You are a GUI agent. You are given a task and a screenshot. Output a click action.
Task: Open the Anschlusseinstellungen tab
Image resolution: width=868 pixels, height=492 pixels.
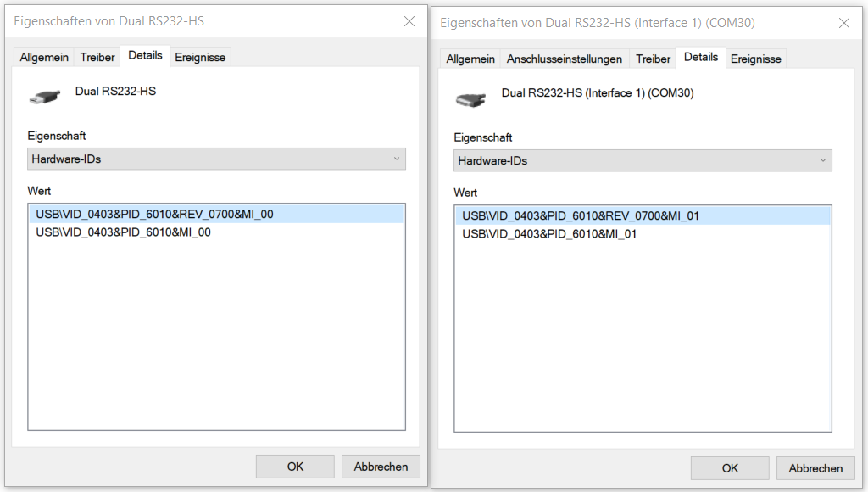564,59
